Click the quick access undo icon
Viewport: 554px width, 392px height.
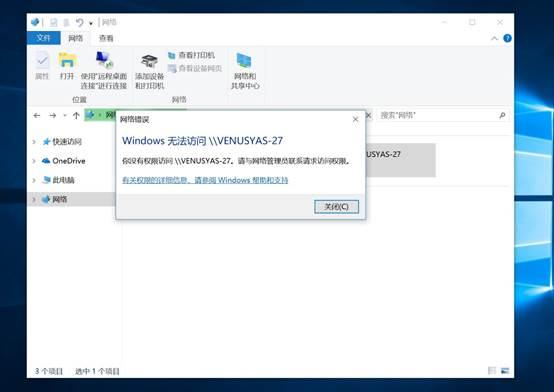pos(79,23)
